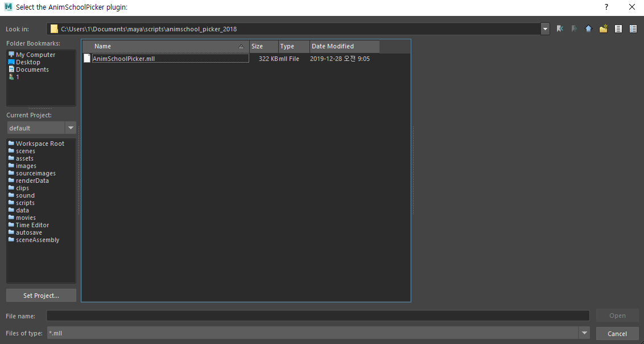The image size is (644, 344).
Task: Open the sound project folder
Action: tap(25, 195)
